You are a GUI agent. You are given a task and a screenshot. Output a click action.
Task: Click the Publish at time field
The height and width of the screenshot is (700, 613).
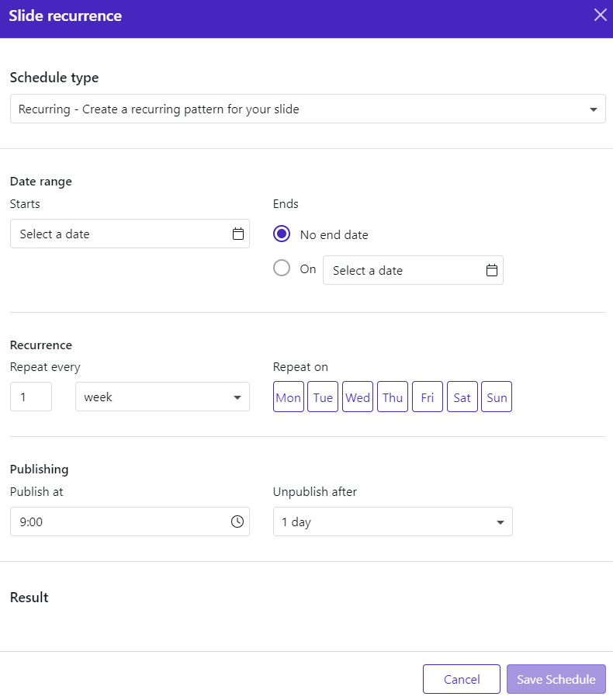130,522
